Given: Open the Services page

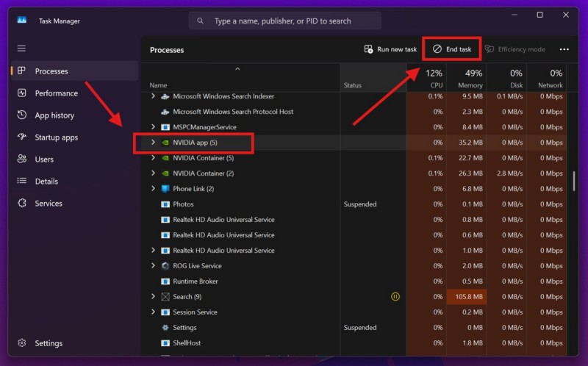Looking at the screenshot, I should [49, 204].
